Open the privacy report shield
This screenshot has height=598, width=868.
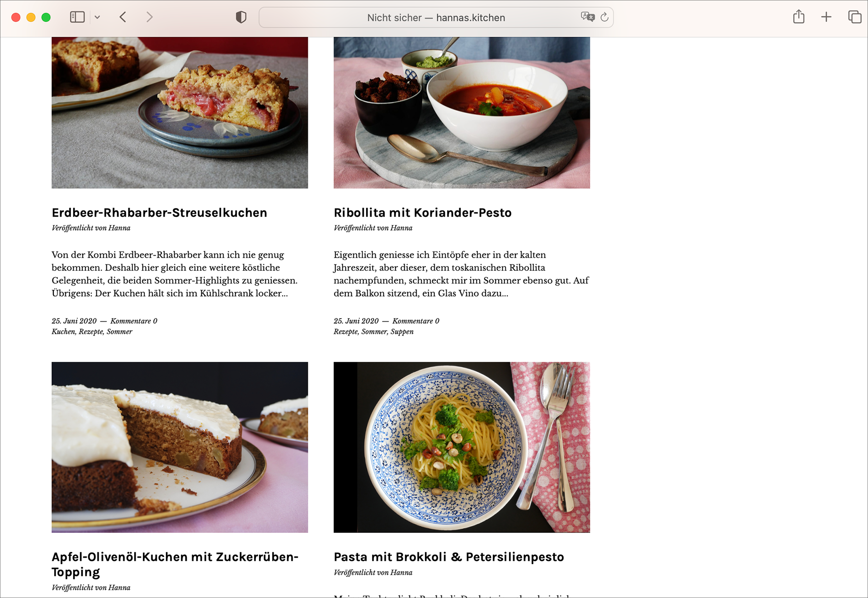tap(241, 17)
